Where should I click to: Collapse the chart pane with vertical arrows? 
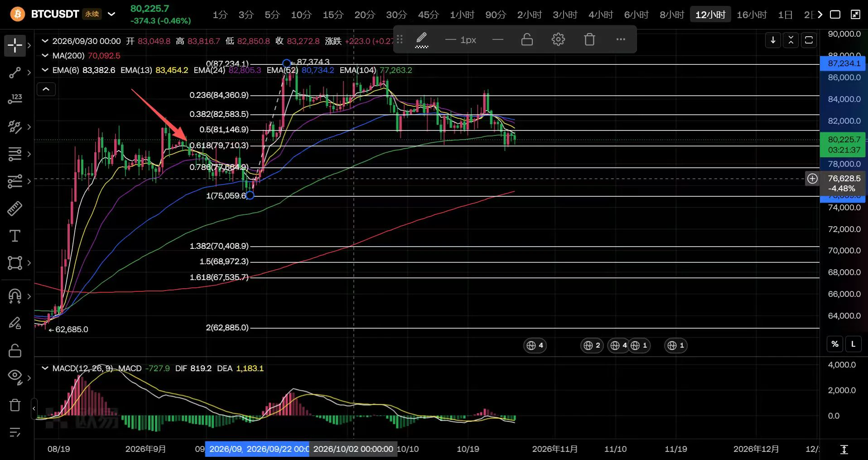[x=791, y=40]
